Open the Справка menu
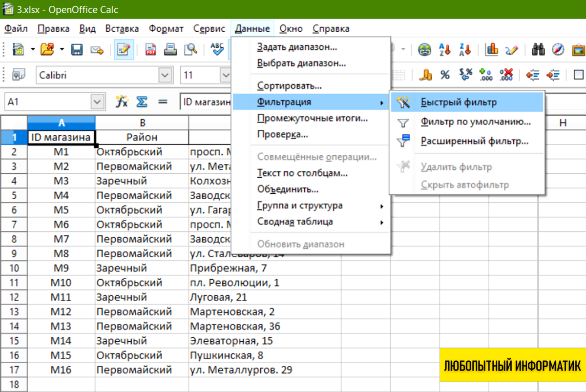586x392 pixels. click(x=331, y=29)
